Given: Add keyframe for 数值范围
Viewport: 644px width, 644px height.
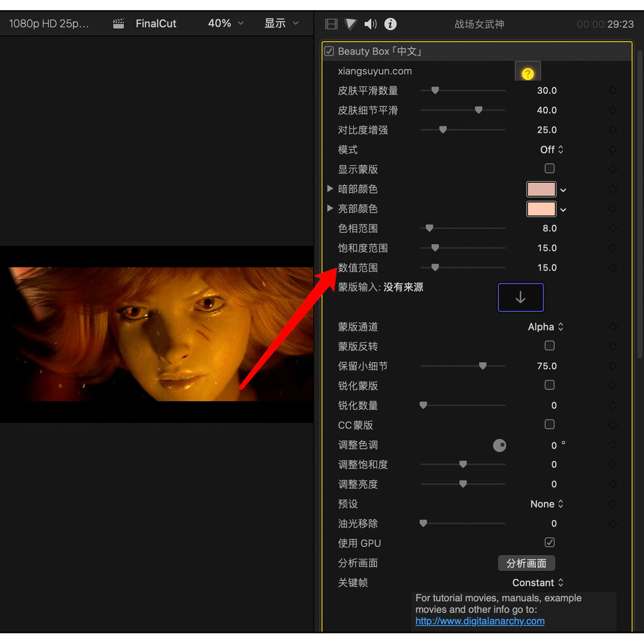Looking at the screenshot, I should [613, 267].
